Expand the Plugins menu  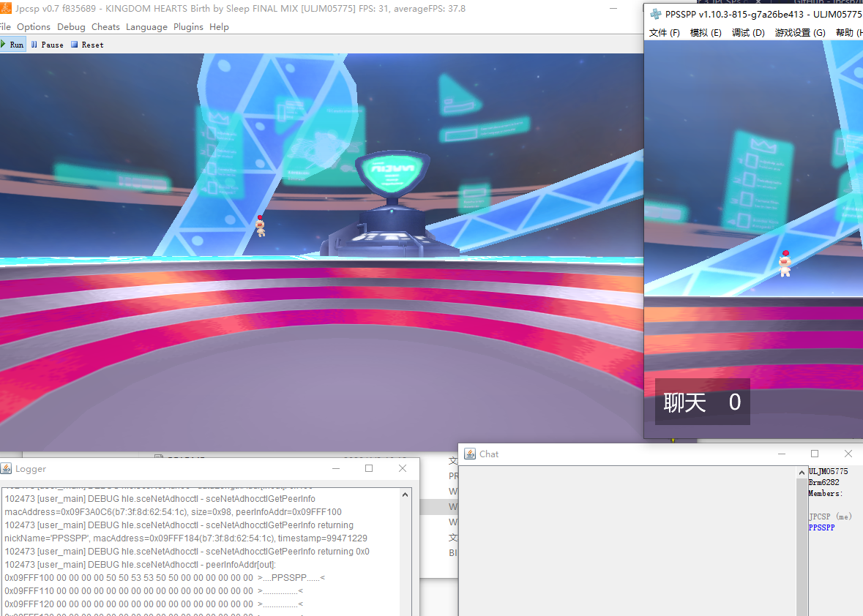[x=188, y=27]
